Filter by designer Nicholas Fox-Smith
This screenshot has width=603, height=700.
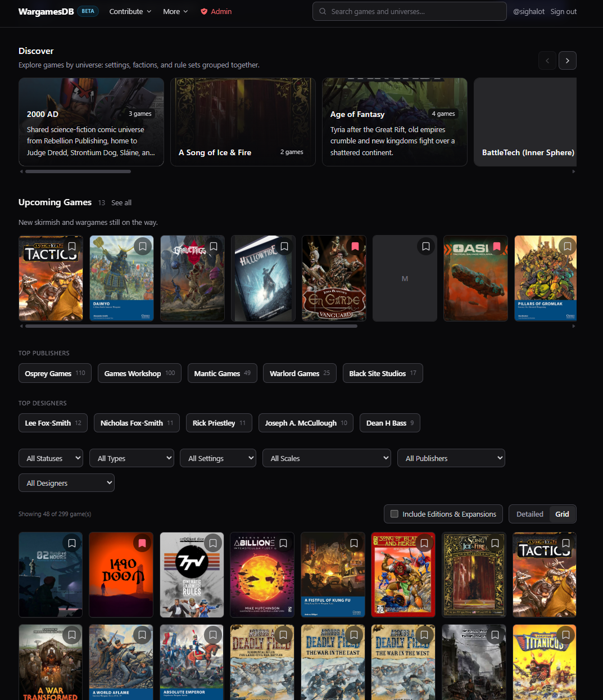coord(137,423)
